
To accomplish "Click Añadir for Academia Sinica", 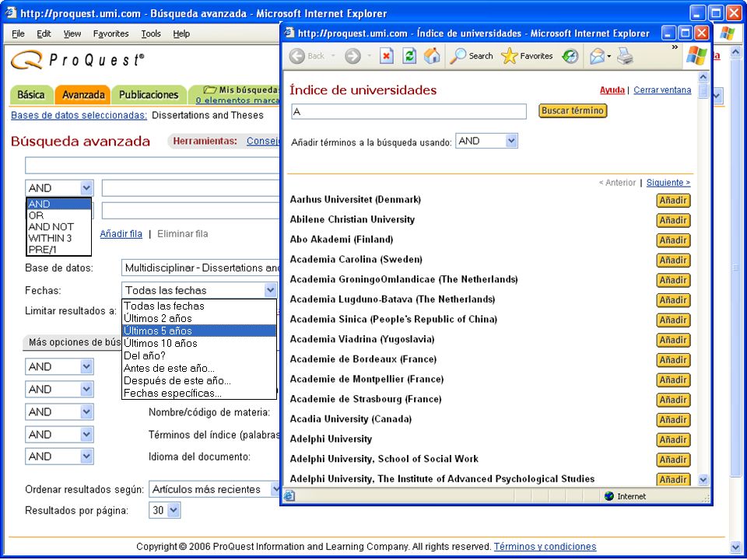I will [673, 320].
